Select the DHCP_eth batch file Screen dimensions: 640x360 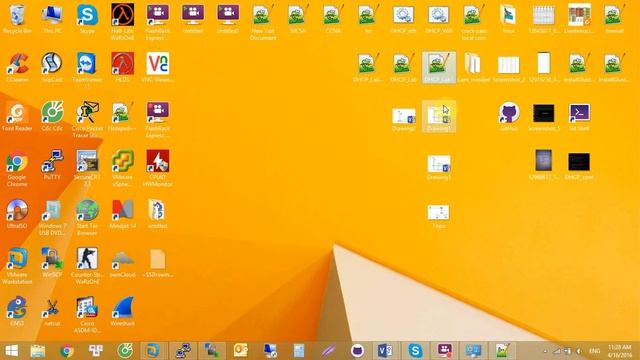[x=403, y=18]
